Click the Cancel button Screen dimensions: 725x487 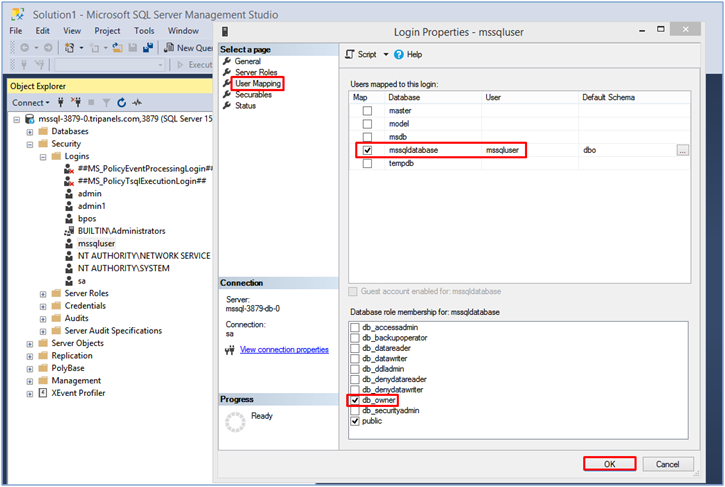pos(667,464)
